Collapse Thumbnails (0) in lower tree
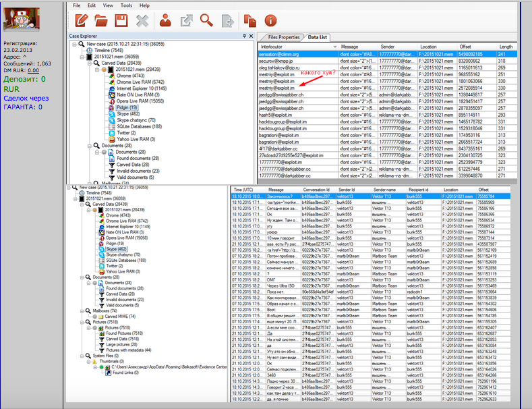Screen dimensions: 532x409 (88, 362)
